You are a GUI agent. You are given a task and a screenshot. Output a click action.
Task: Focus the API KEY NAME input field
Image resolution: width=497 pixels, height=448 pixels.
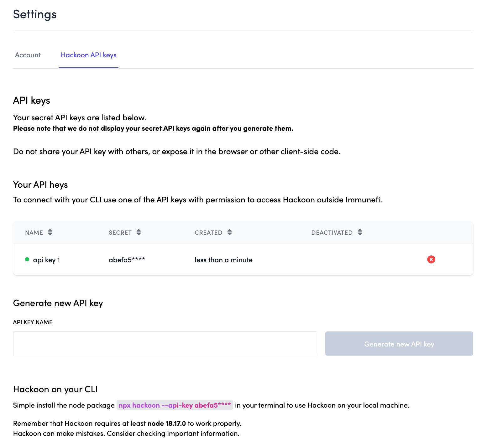165,344
